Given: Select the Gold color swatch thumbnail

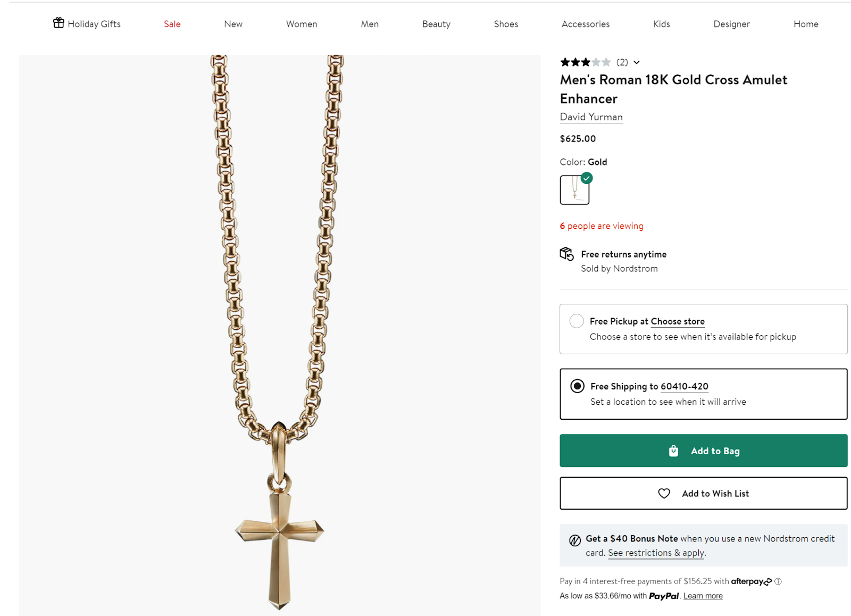Looking at the screenshot, I should pyautogui.click(x=575, y=190).
